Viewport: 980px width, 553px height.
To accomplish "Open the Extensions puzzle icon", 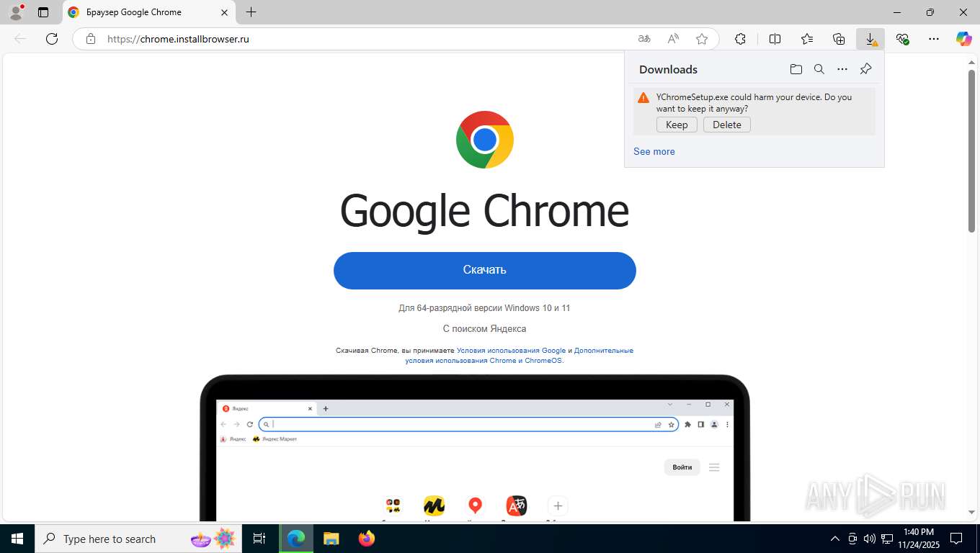I will click(x=740, y=39).
